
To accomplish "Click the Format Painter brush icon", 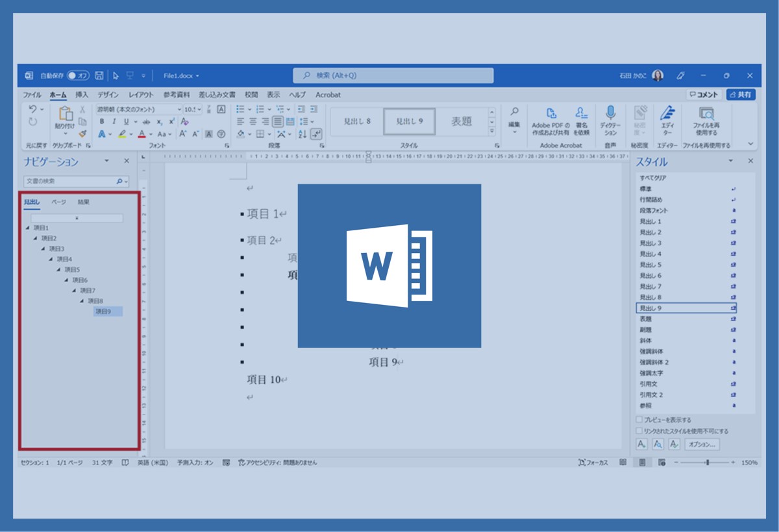I will [x=82, y=133].
